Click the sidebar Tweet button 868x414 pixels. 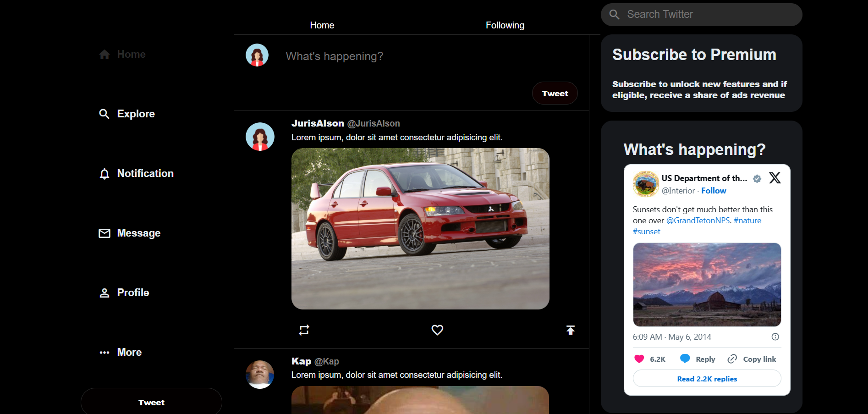(x=151, y=402)
